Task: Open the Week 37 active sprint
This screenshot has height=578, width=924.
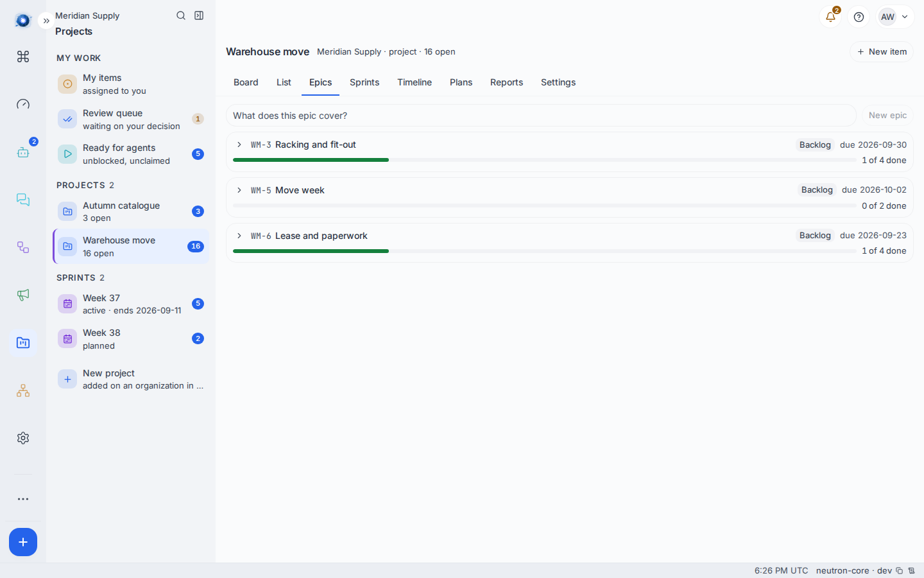Action: [131, 304]
